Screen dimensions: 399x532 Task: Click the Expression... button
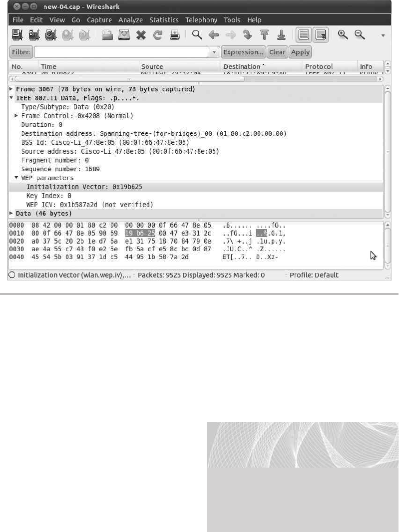click(243, 52)
